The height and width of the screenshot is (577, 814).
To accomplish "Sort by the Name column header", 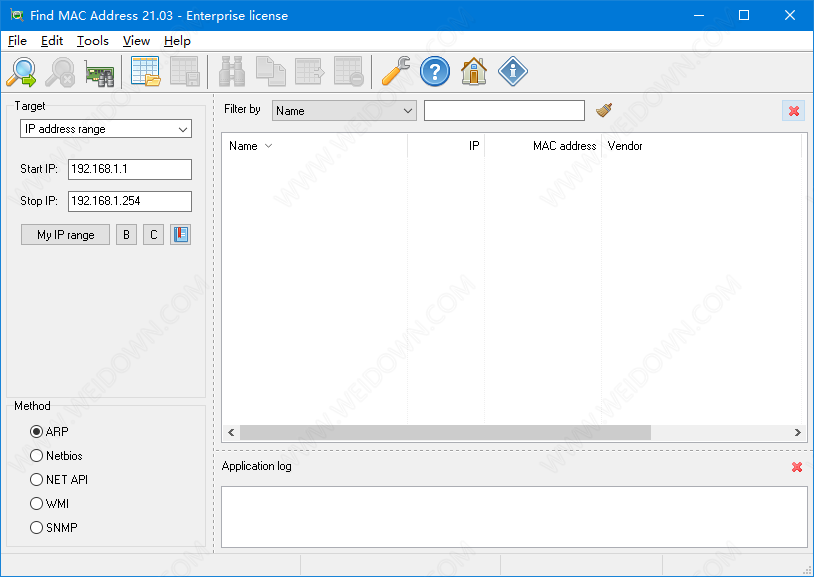I will (315, 146).
